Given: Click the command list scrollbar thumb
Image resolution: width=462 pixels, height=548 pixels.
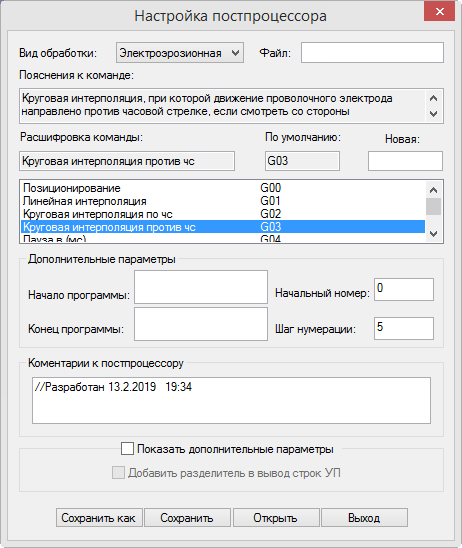Looking at the screenshot, I should (433, 206).
